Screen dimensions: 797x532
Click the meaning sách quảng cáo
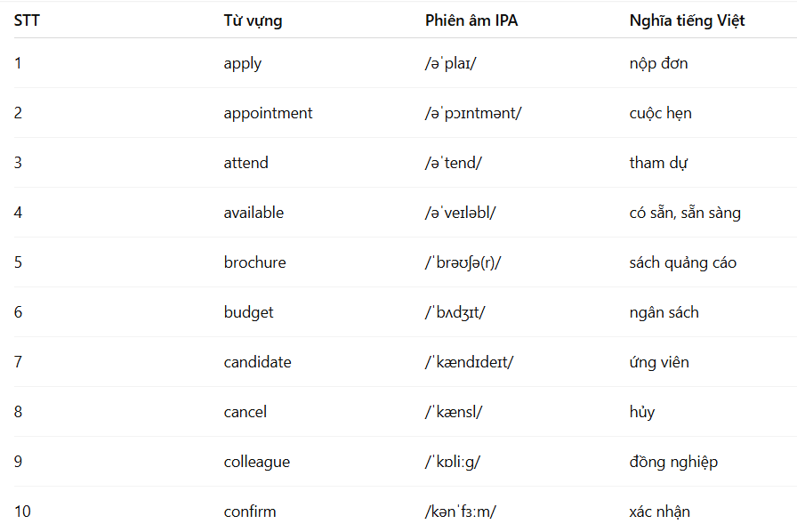[x=682, y=262]
